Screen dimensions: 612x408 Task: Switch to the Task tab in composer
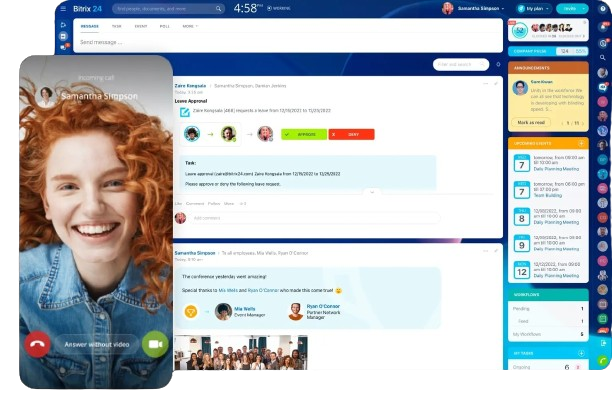click(x=117, y=26)
